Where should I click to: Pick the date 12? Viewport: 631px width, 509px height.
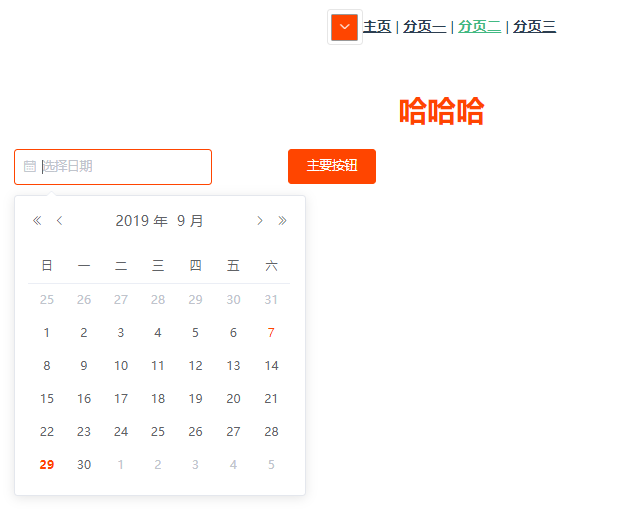point(196,366)
